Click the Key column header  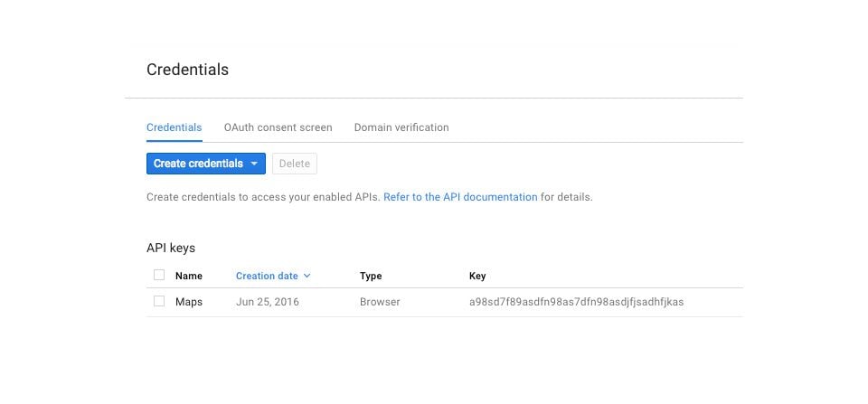click(477, 276)
